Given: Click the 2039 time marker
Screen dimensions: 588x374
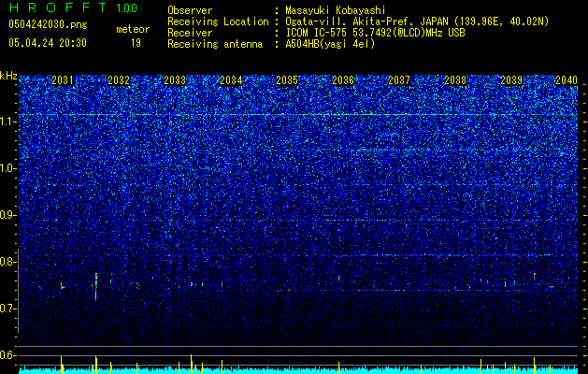Looking at the screenshot, I should coord(511,80).
